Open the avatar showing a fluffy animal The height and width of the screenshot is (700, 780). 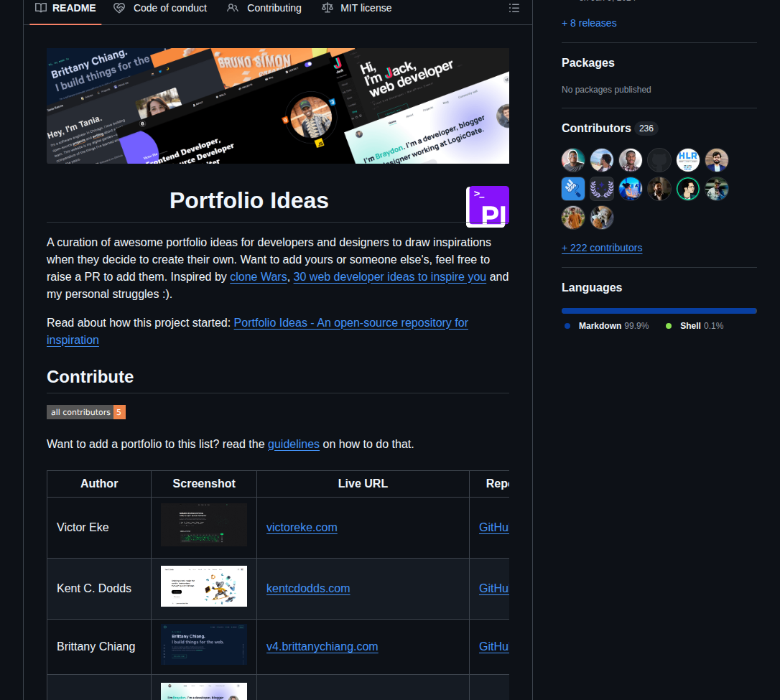[x=602, y=218]
